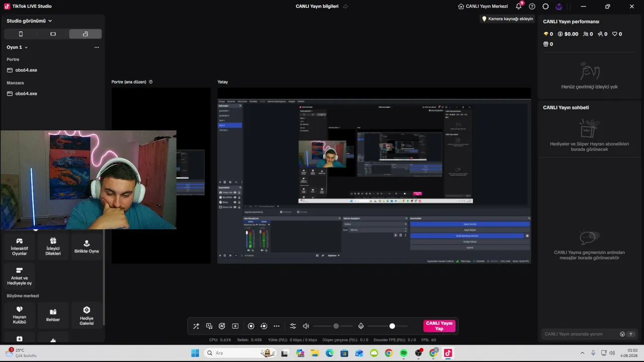
Task: Click the Portre layout help icon
Action: (150, 82)
